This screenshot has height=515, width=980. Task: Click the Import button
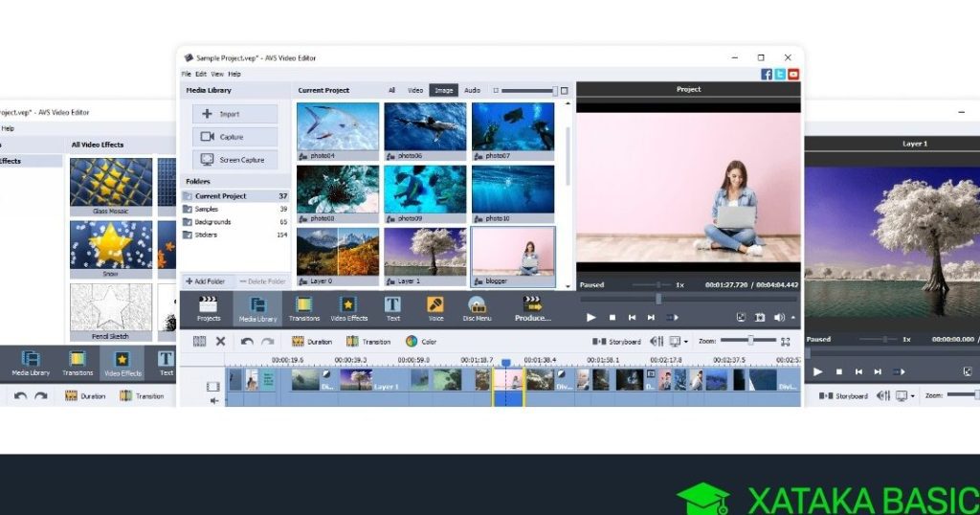click(235, 114)
